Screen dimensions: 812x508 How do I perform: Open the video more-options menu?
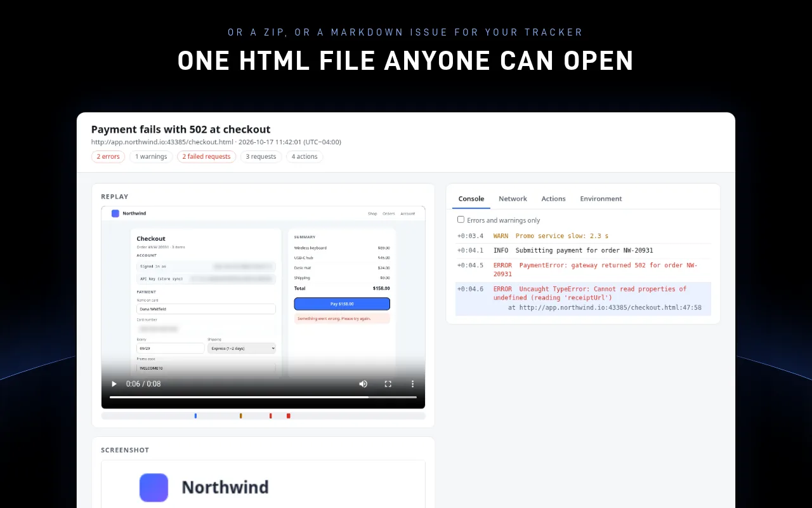coord(412,384)
